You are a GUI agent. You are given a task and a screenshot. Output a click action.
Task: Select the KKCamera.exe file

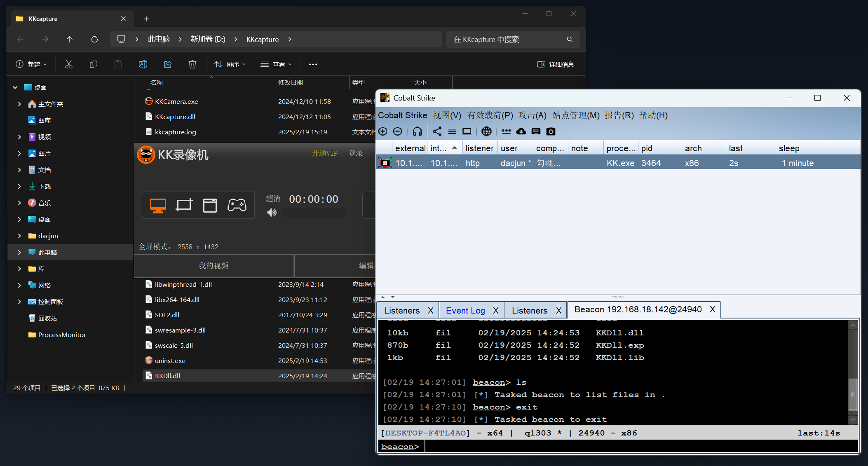pos(176,101)
